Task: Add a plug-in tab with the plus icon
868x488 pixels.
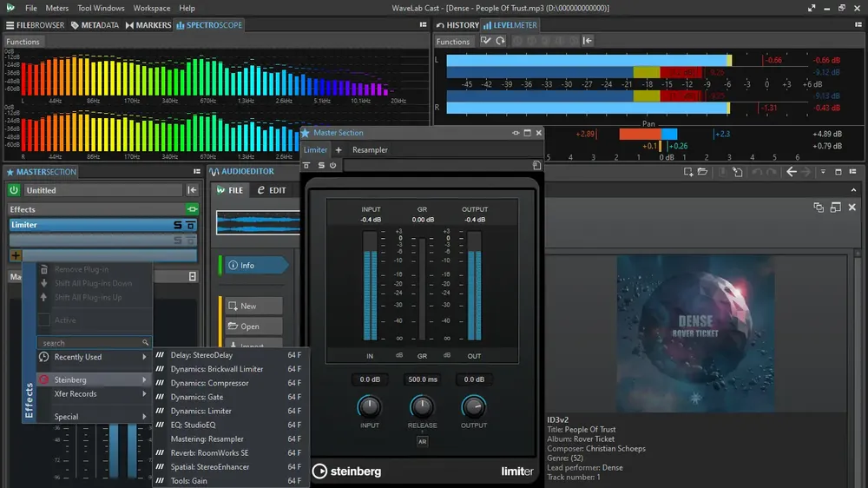Action: (x=339, y=149)
